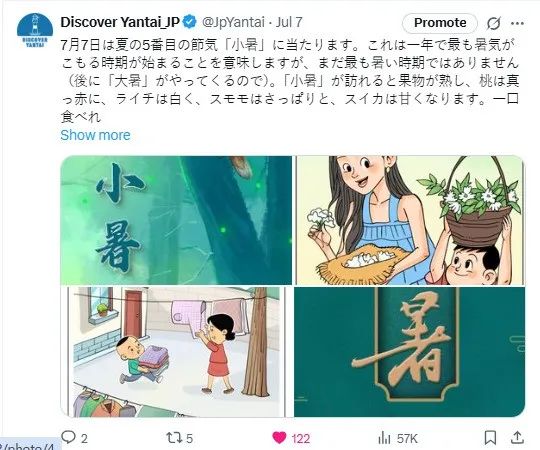Open the green 小暑 calligraphy image
Viewport: 540px width, 450px height.
(176, 220)
